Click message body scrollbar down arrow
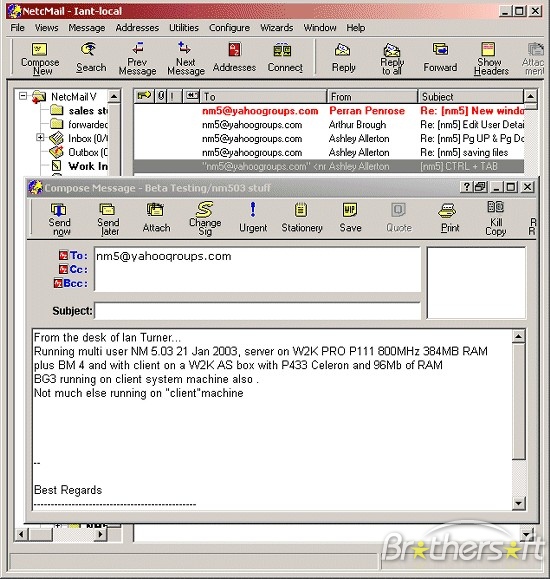550x579 pixels. click(x=519, y=503)
